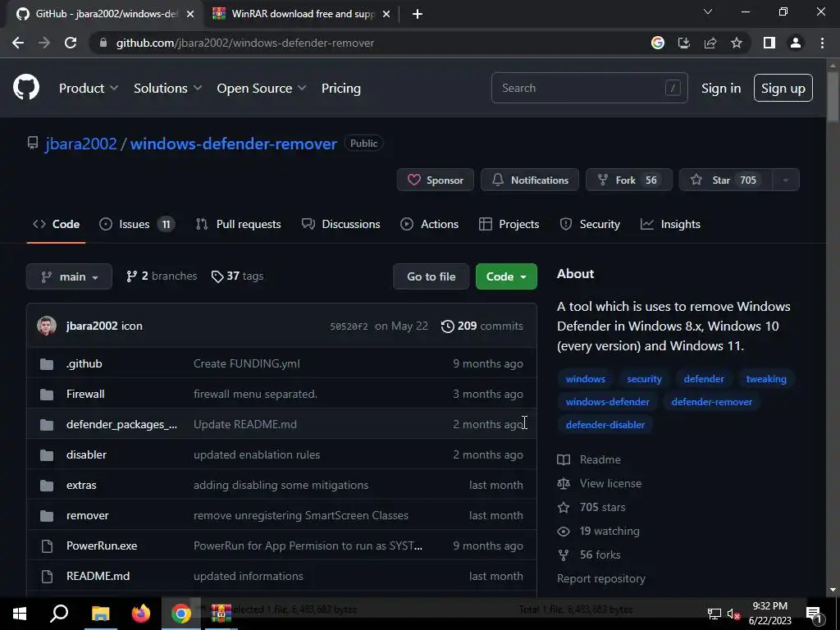Click the install/download icon in the address bar
The image size is (840, 630).
pos(684,43)
